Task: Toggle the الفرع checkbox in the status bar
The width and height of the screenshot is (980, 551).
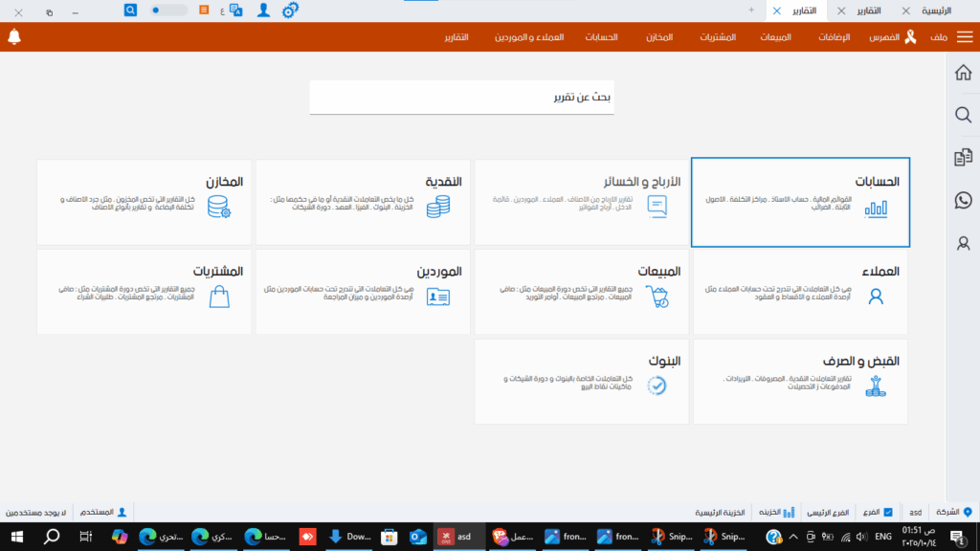Action: click(x=890, y=511)
